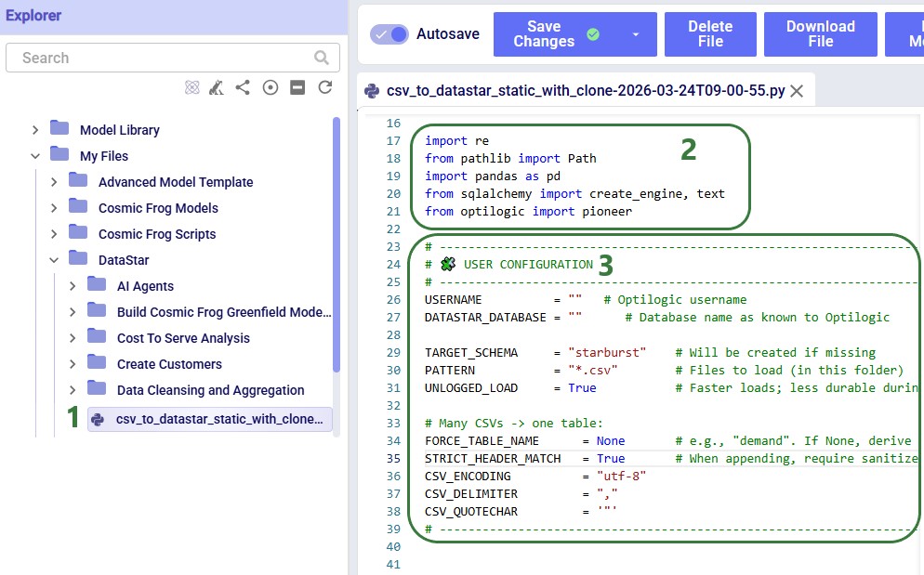Click STRICT_HEADER_MATCH on line 35

click(x=493, y=458)
